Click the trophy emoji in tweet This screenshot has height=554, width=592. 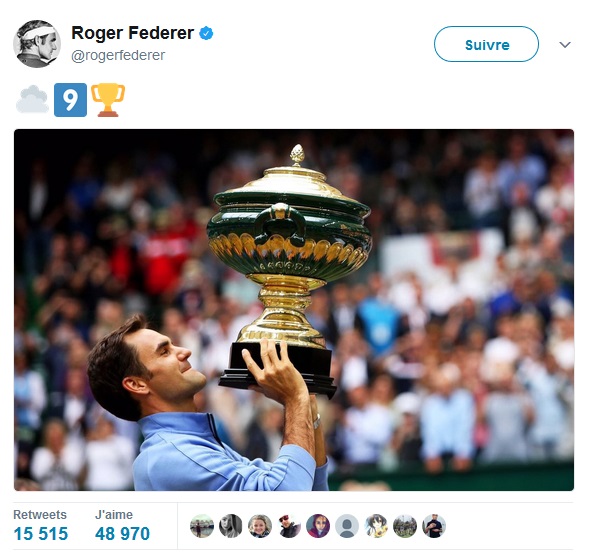click(x=108, y=100)
